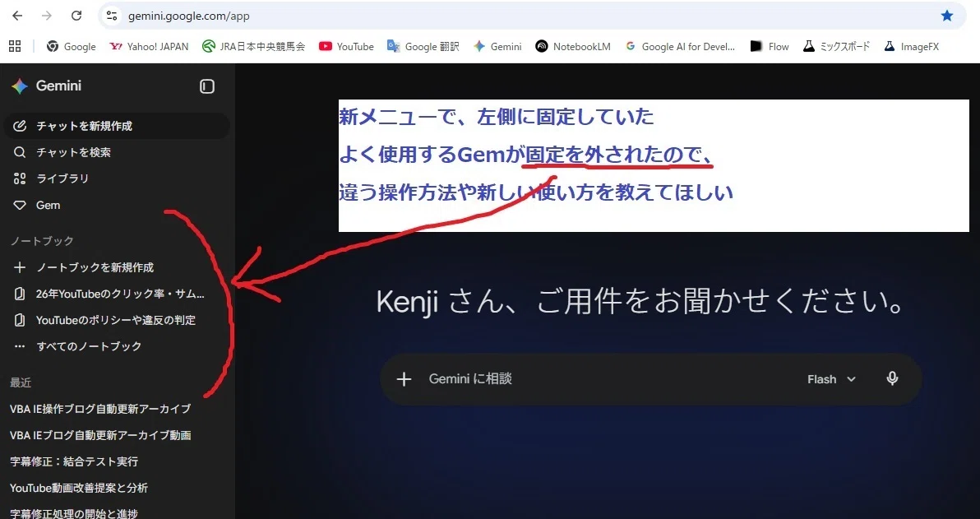Open the NotebookLM bookmark

[x=572, y=46]
